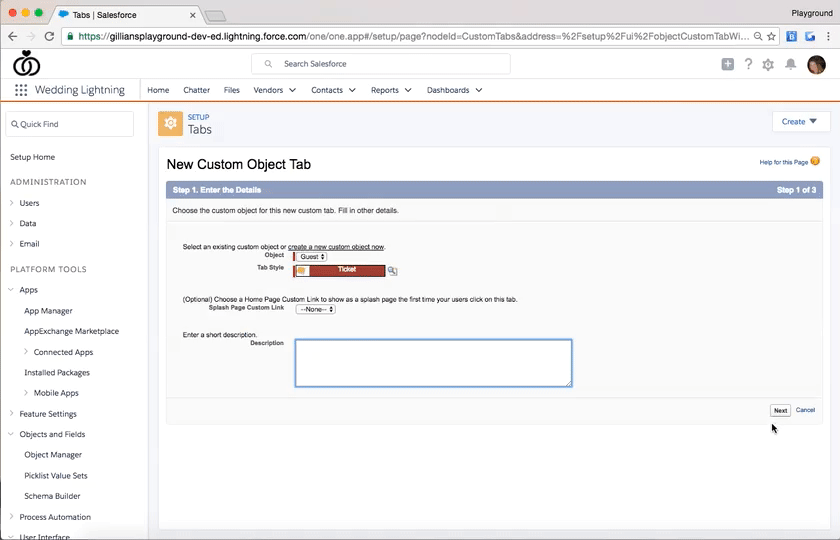This screenshot has height=540, width=840.
Task: Open the Dashboards tab dropdown arrow
Action: (479, 90)
